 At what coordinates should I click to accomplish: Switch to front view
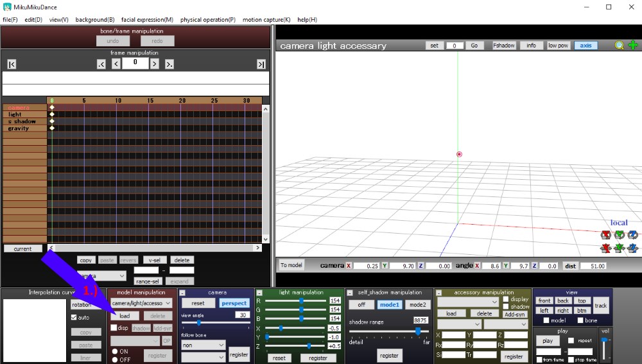(544, 300)
